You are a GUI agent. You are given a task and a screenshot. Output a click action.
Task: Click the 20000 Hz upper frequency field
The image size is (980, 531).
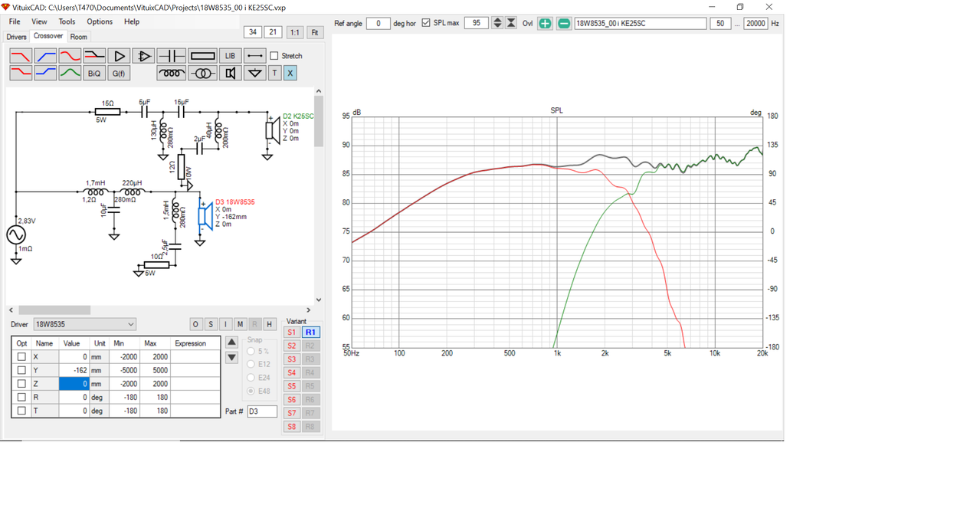pos(755,24)
